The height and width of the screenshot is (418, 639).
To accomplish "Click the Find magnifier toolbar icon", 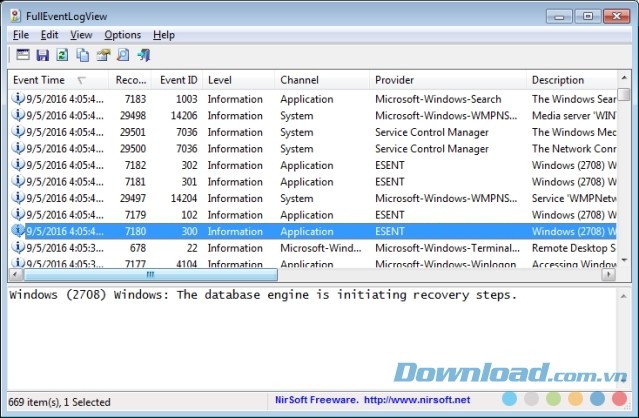I will (122, 55).
